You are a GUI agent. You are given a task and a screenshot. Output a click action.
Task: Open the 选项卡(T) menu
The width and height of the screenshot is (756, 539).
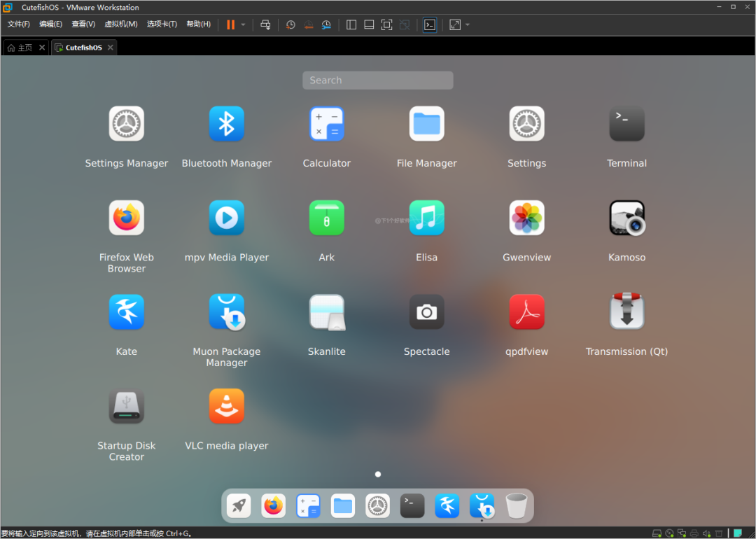coord(162,24)
